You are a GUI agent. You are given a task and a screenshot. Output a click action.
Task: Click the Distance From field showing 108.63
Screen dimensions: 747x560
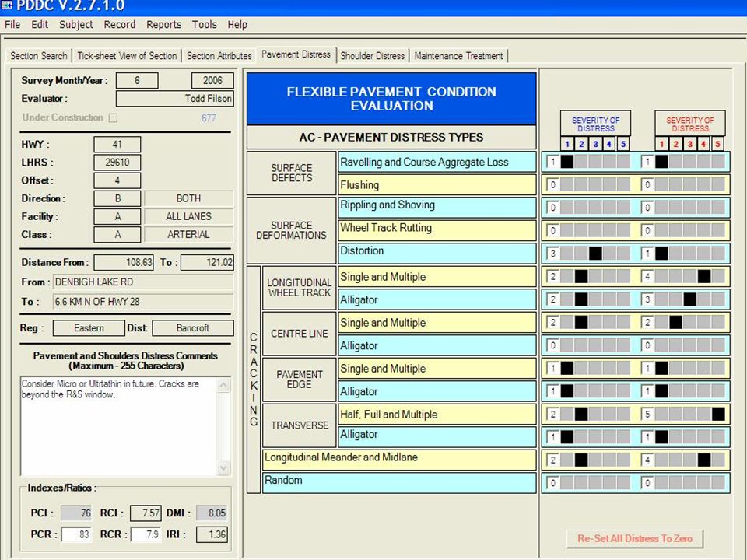[124, 262]
